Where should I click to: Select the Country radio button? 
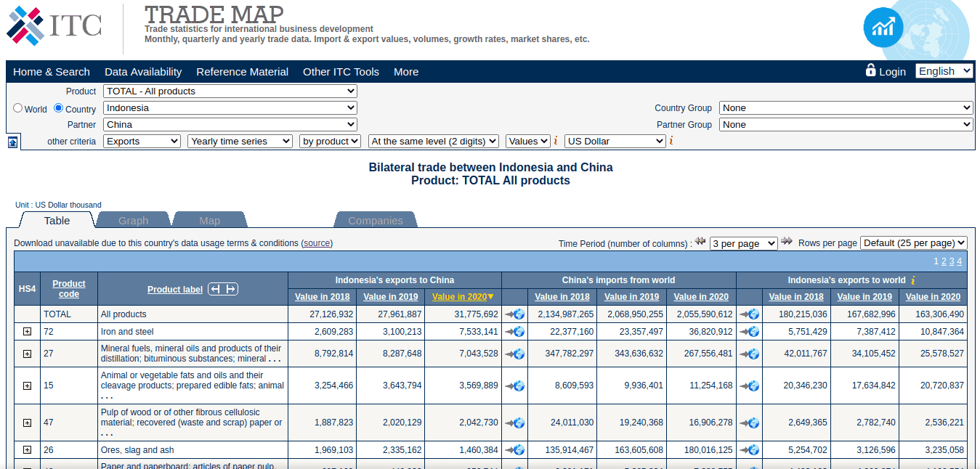point(57,107)
